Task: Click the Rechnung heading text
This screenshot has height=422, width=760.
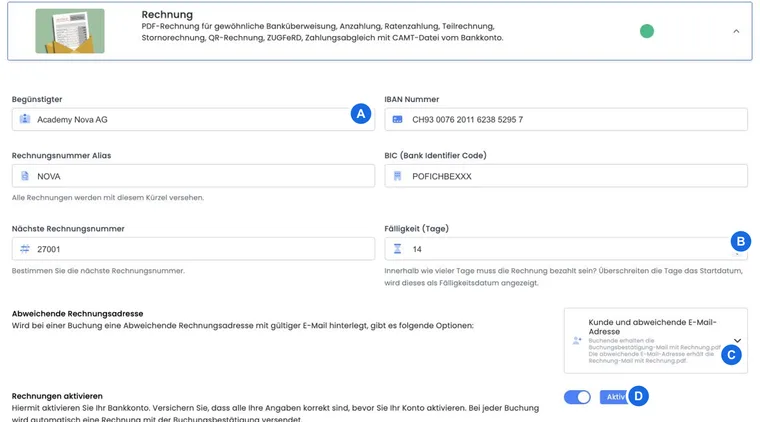Action: [167, 15]
